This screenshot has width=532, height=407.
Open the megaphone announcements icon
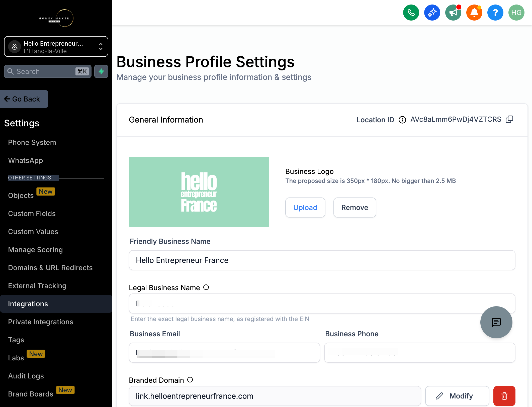tap(453, 13)
